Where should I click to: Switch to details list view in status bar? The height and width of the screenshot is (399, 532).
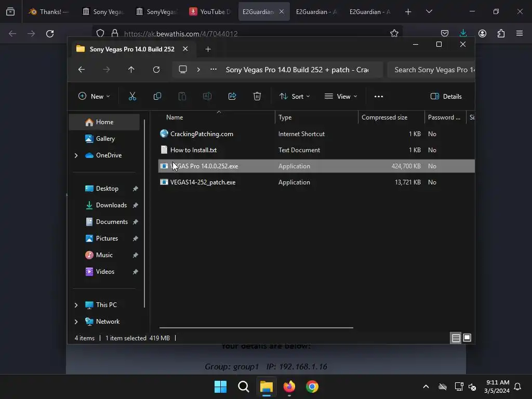click(456, 338)
